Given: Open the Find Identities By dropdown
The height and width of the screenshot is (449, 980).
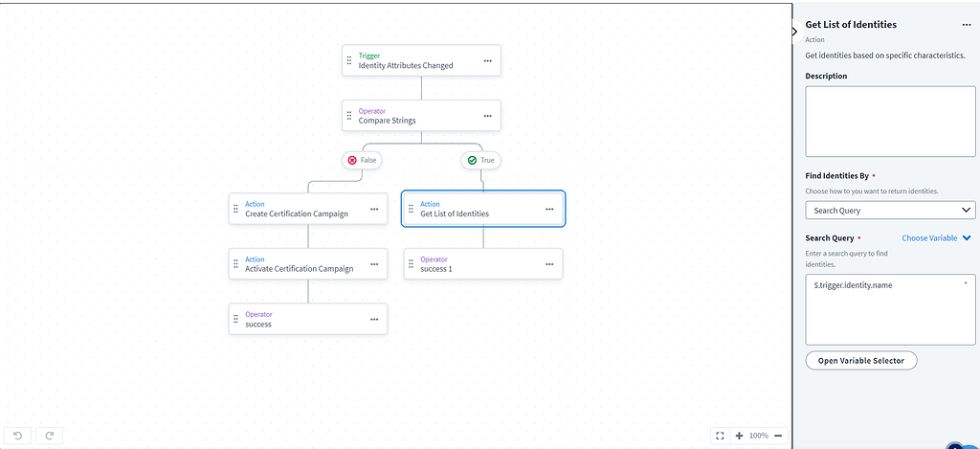Looking at the screenshot, I should 890,211.
